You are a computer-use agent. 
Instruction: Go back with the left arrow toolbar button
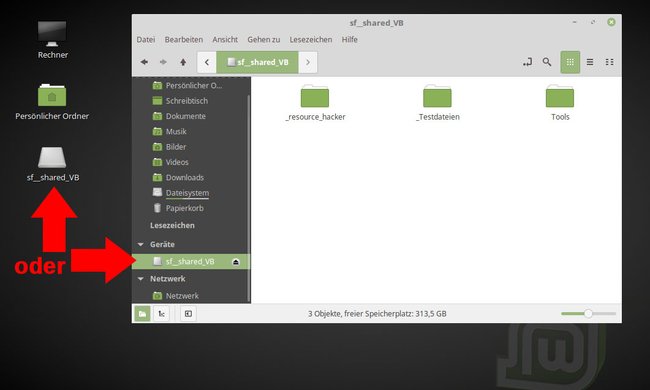(144, 62)
